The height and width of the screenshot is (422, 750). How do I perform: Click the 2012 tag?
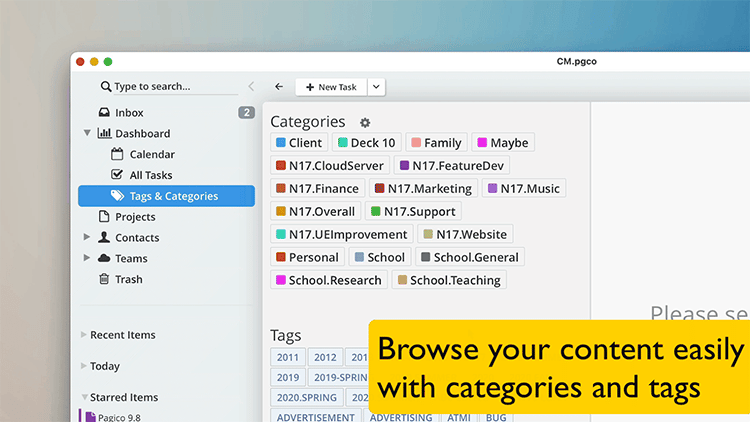325,357
